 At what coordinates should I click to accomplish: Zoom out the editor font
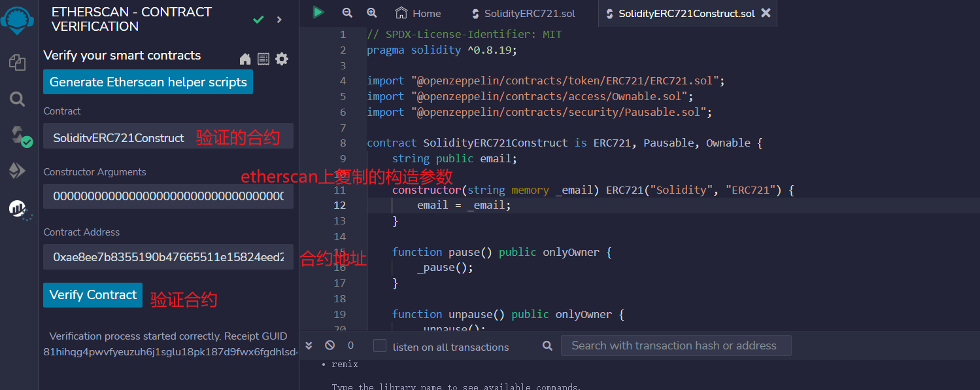347,12
